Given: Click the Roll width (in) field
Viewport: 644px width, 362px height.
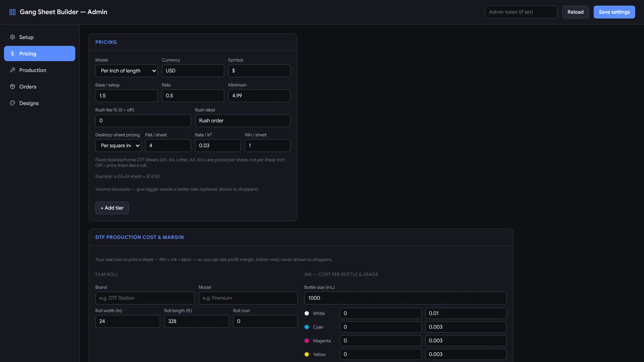Looking at the screenshot, I should tap(128, 321).
